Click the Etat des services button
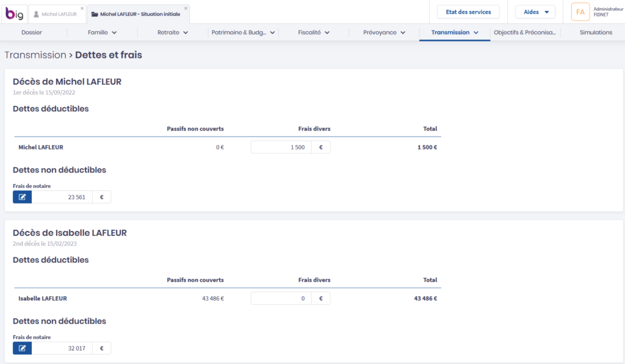The width and height of the screenshot is (625, 364). click(x=468, y=12)
